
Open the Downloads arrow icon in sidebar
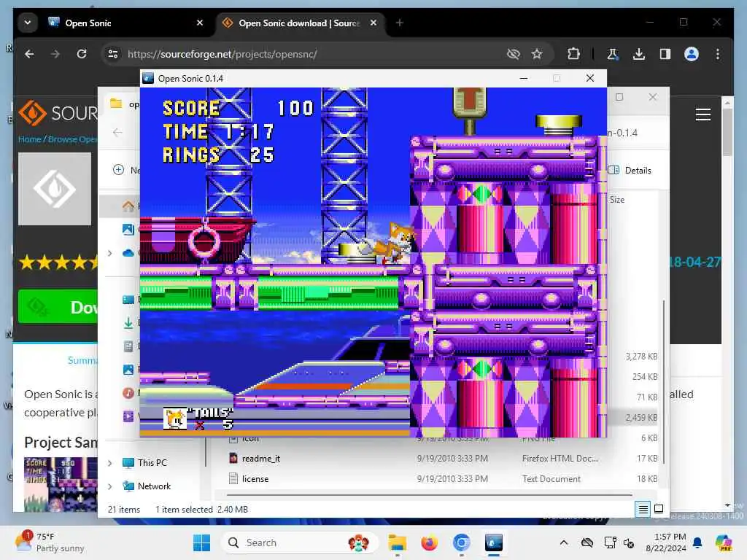click(x=128, y=323)
